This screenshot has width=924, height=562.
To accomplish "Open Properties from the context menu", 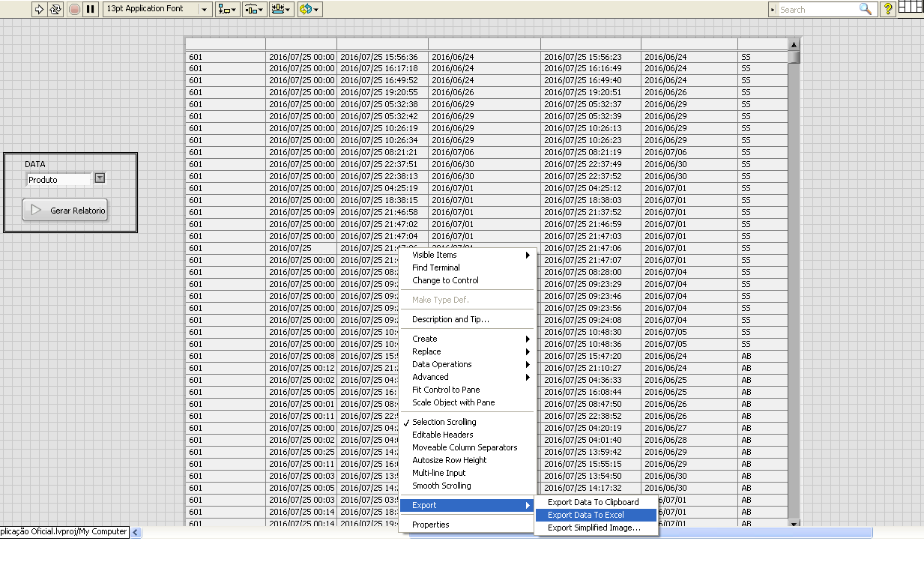I will (x=431, y=525).
